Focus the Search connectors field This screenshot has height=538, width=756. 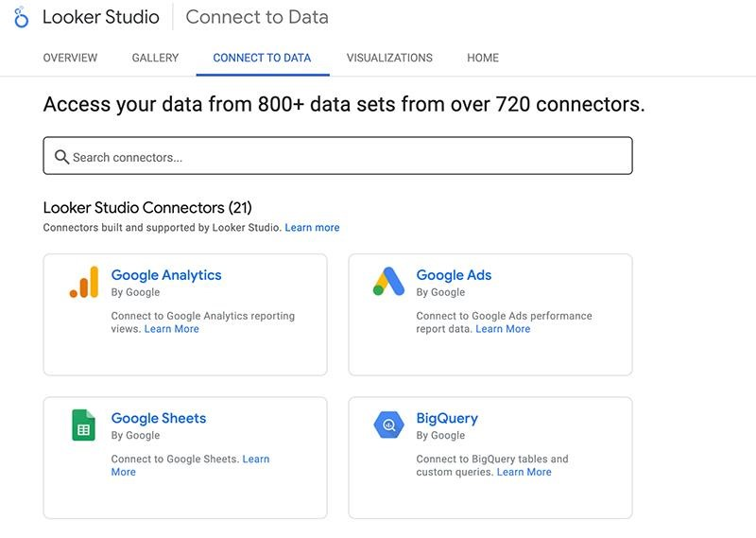[337, 156]
